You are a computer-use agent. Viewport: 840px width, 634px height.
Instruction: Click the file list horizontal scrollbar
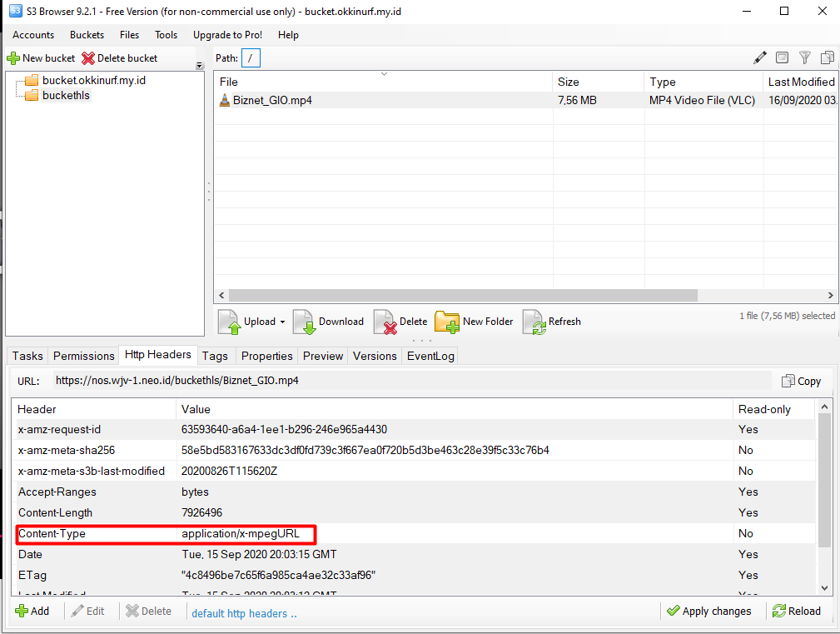tap(464, 295)
